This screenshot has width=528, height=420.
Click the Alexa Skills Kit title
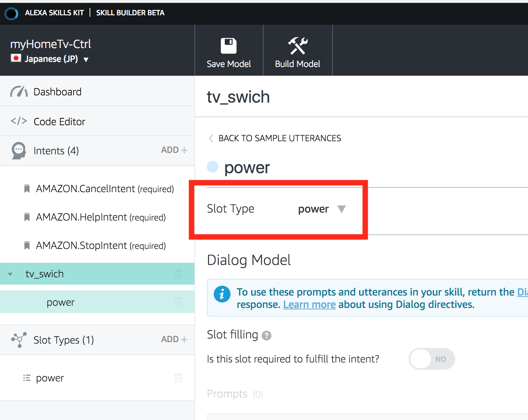coord(55,13)
